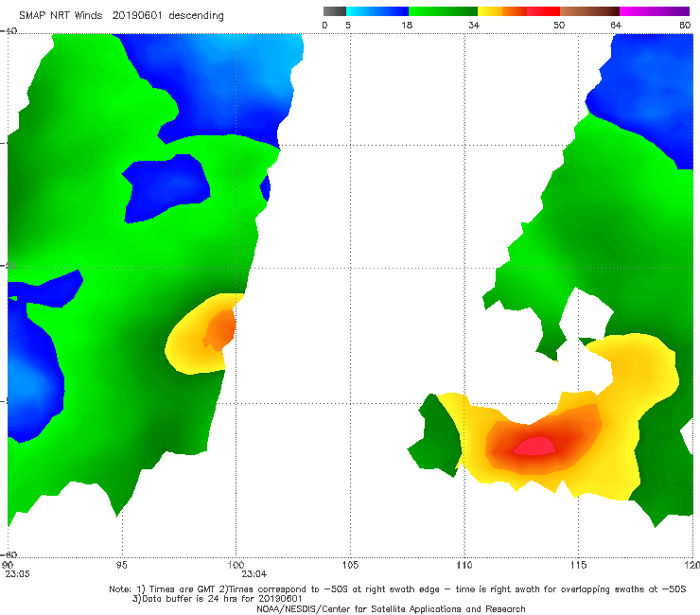Click the latitude label '-60'
700x615 pixels.
(9, 554)
